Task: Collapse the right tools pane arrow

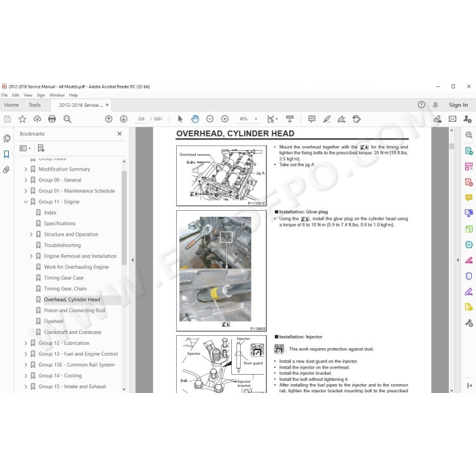Action: 458,260
